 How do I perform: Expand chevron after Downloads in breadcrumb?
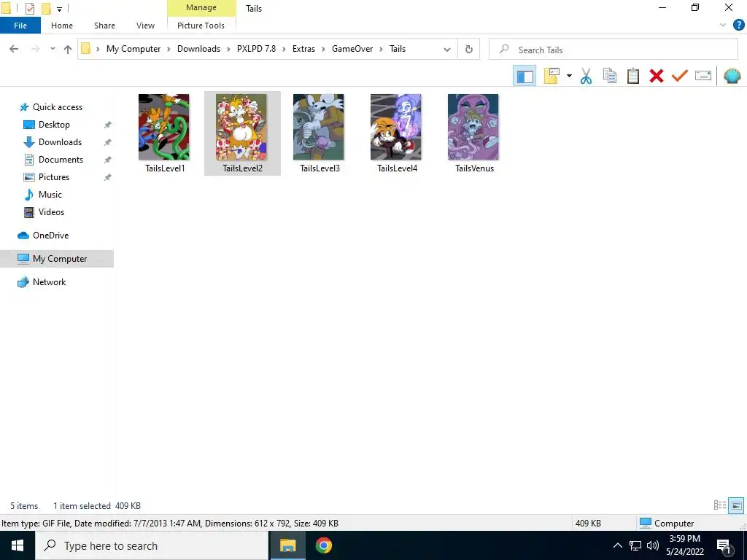[228, 49]
